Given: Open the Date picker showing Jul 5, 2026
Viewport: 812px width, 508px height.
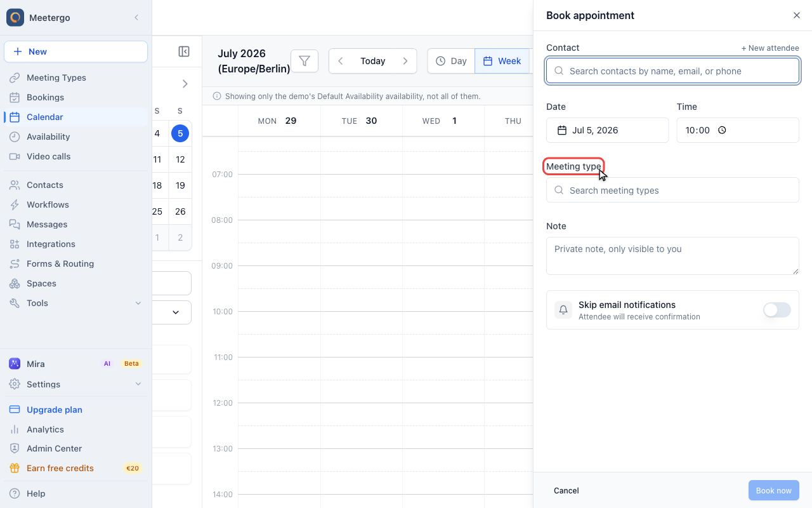Looking at the screenshot, I should pyautogui.click(x=607, y=130).
